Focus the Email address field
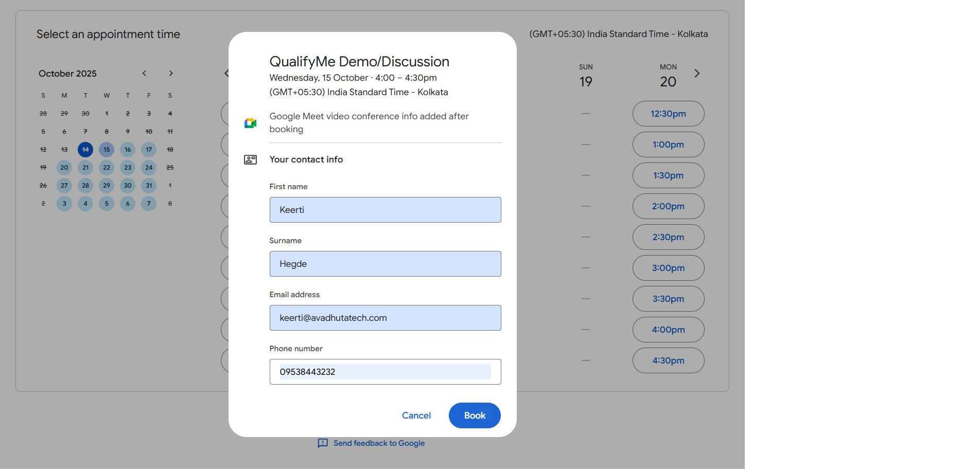This screenshot has height=471, width=980. click(x=385, y=318)
